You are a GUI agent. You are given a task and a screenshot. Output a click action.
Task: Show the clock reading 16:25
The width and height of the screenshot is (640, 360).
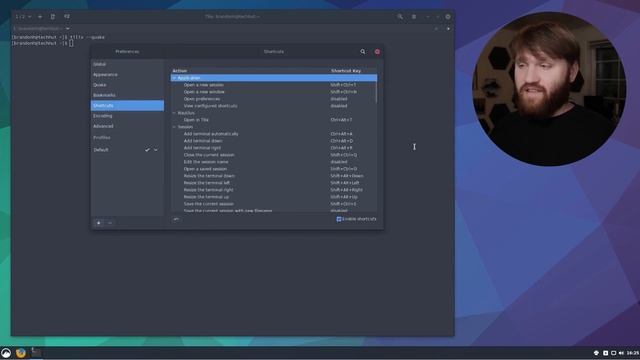(x=633, y=353)
